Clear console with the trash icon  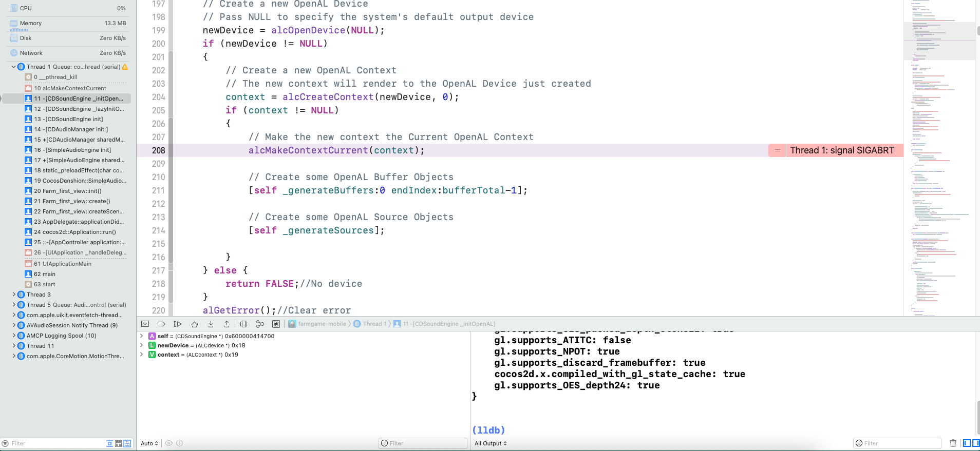(x=953, y=443)
